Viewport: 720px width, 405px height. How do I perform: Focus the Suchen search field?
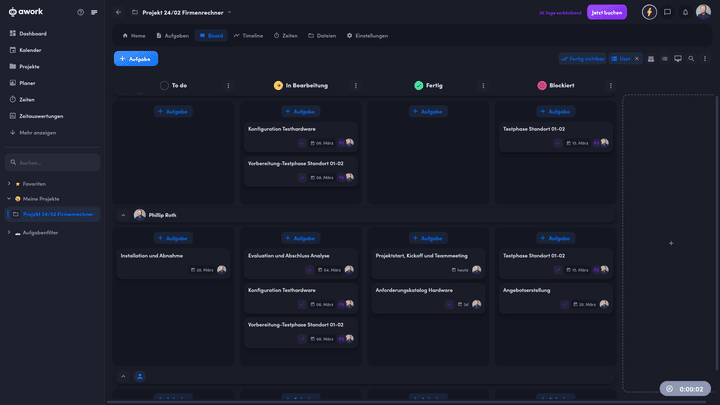point(52,163)
